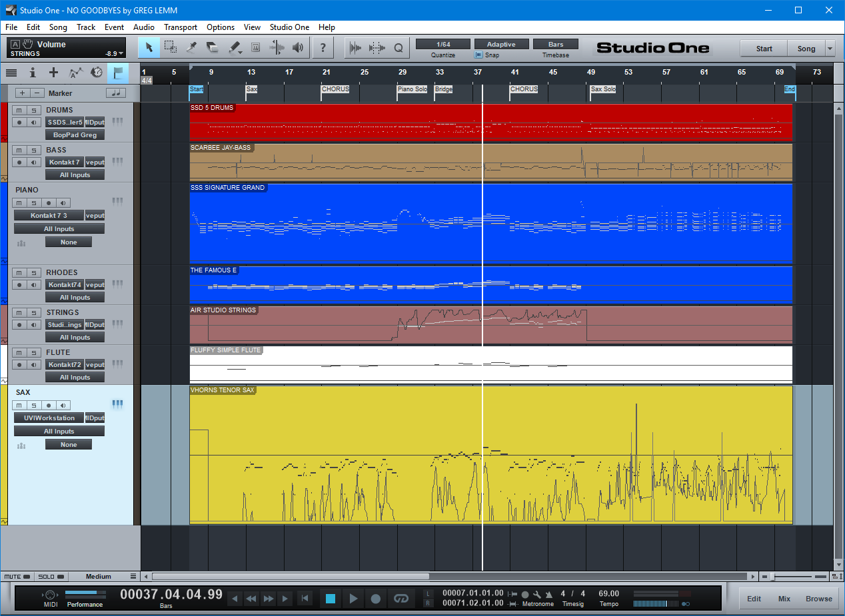The width and height of the screenshot is (845, 616).
Task: Open the inspector info icon
Action: click(33, 73)
